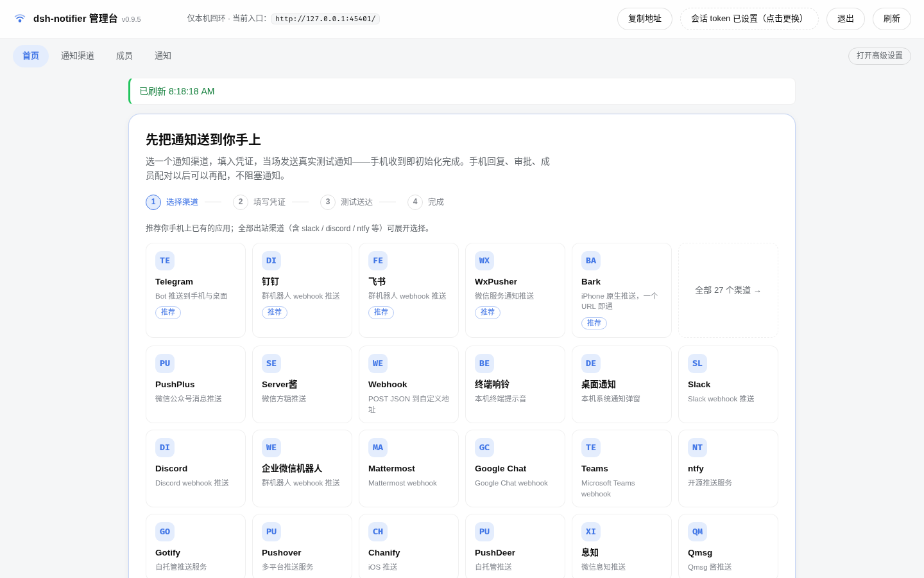Click the 退出 button
Image resolution: width=924 pixels, height=578 pixels.
point(846,19)
